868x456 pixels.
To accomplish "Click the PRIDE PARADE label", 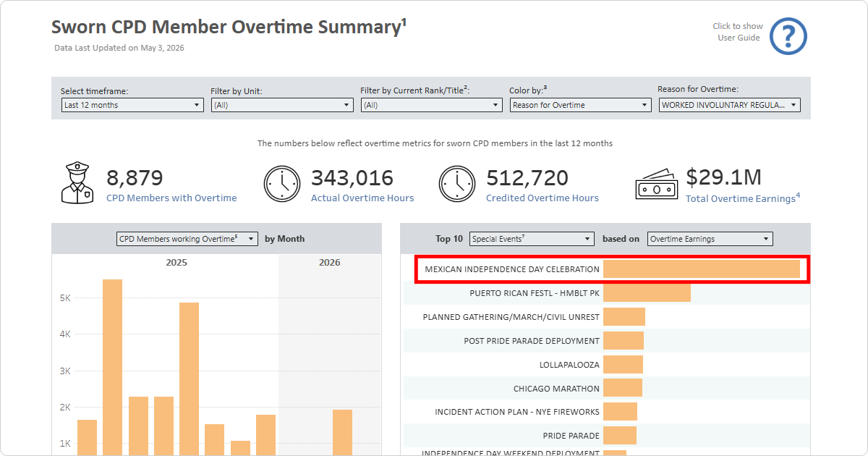I will [x=571, y=436].
